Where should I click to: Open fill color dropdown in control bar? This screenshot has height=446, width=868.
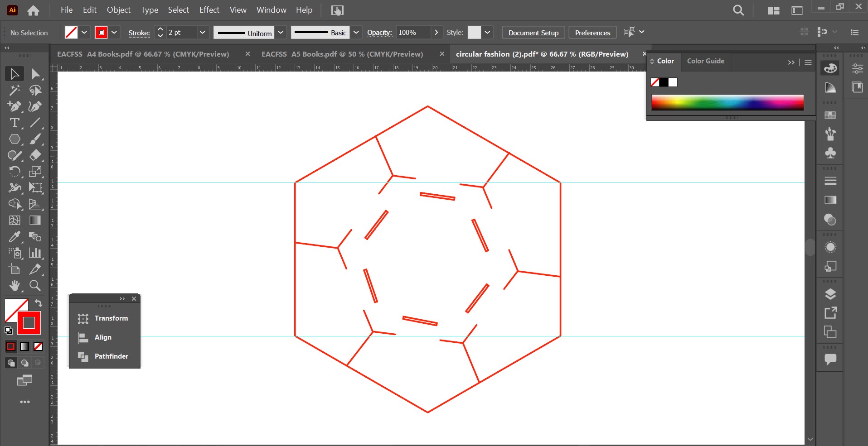(84, 33)
